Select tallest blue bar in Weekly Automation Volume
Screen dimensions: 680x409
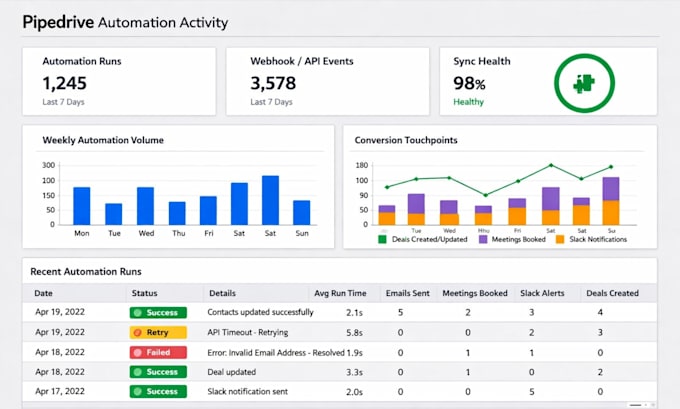pos(271,200)
